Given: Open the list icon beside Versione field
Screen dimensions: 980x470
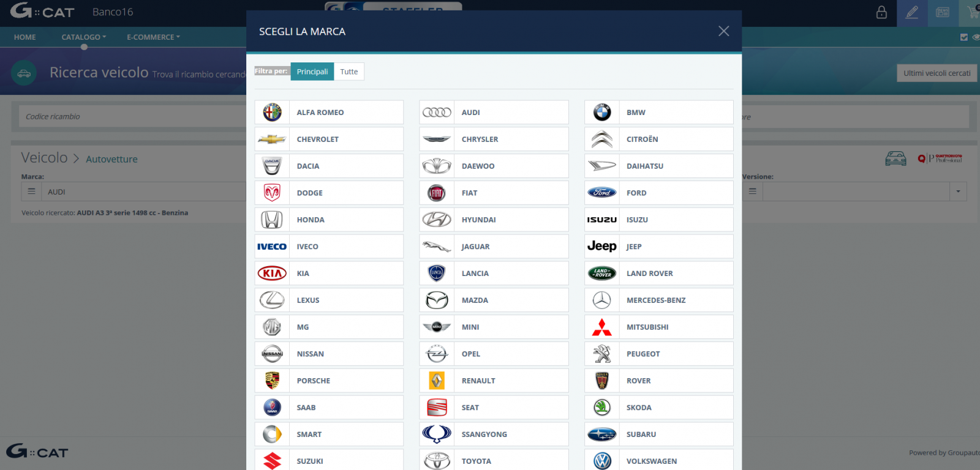Looking at the screenshot, I should (x=753, y=192).
